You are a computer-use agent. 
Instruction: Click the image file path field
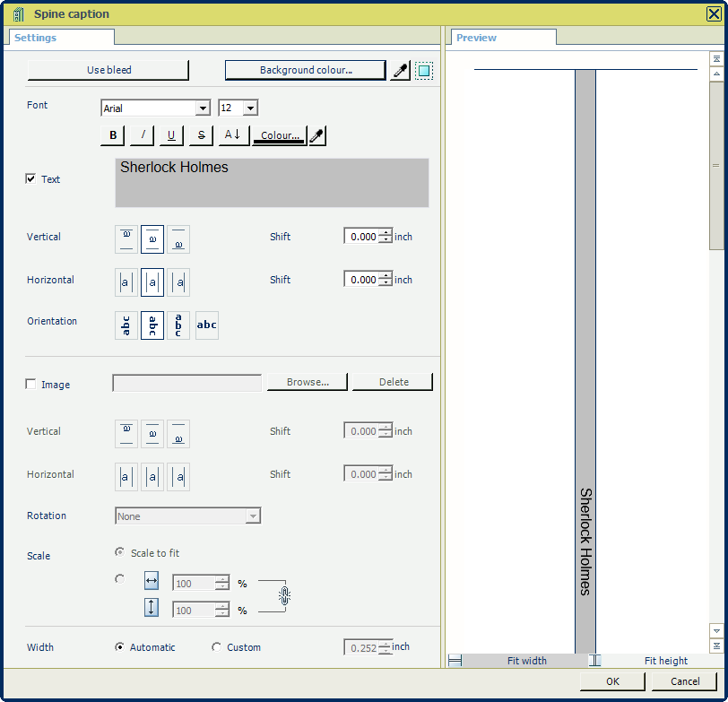(187, 383)
